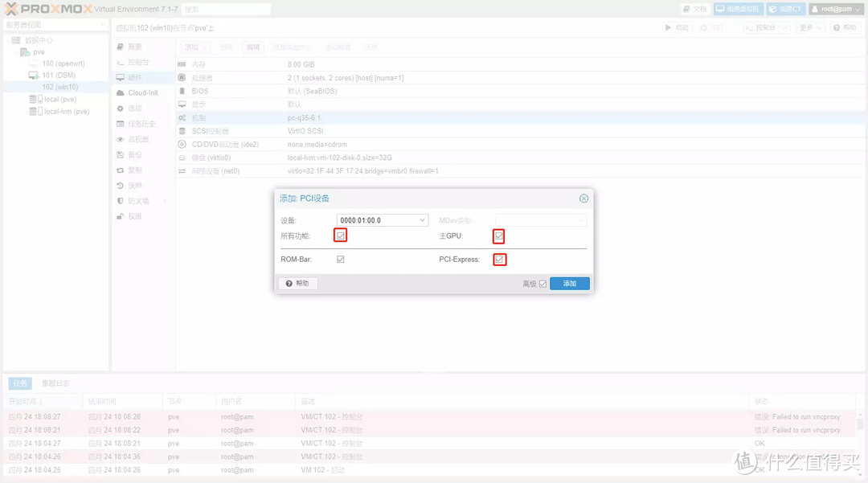The image size is (868, 483).
Task: Click the floppy icon for 备份 backup
Action: tap(120, 155)
